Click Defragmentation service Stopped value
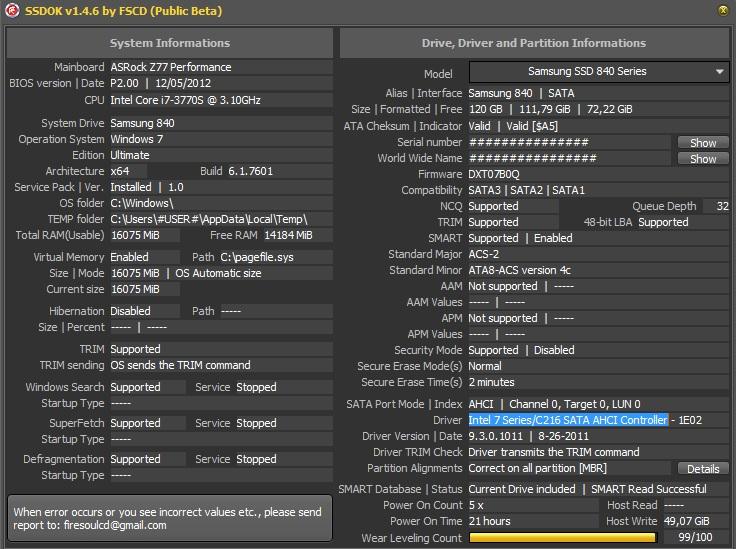This screenshot has height=549, width=736. (256, 459)
